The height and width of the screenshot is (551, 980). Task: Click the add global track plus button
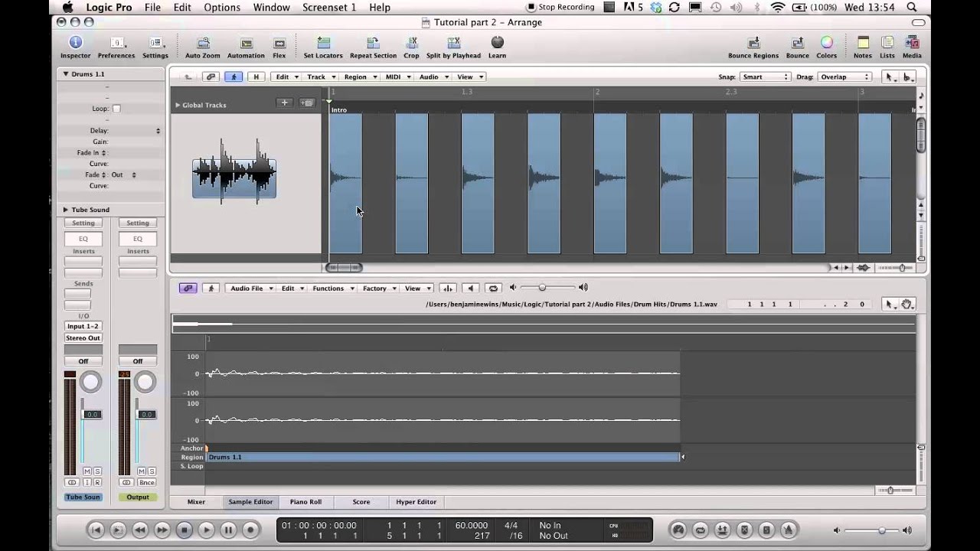click(284, 103)
